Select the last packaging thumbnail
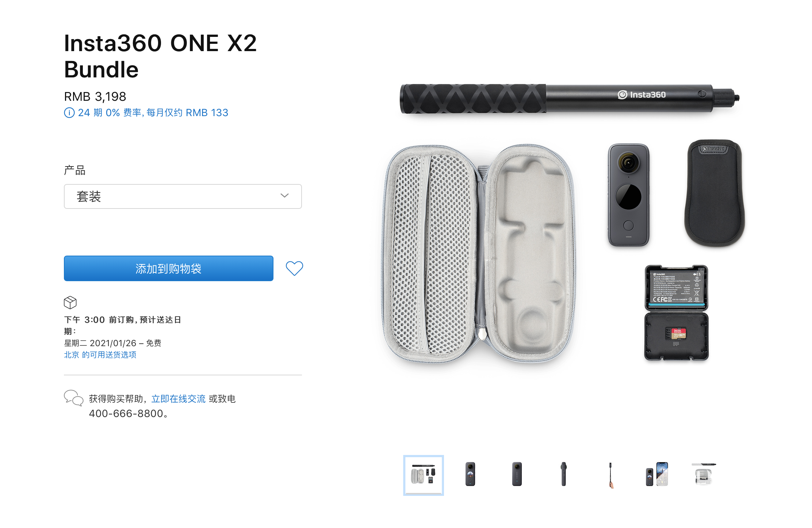812x528 pixels. tap(704, 474)
